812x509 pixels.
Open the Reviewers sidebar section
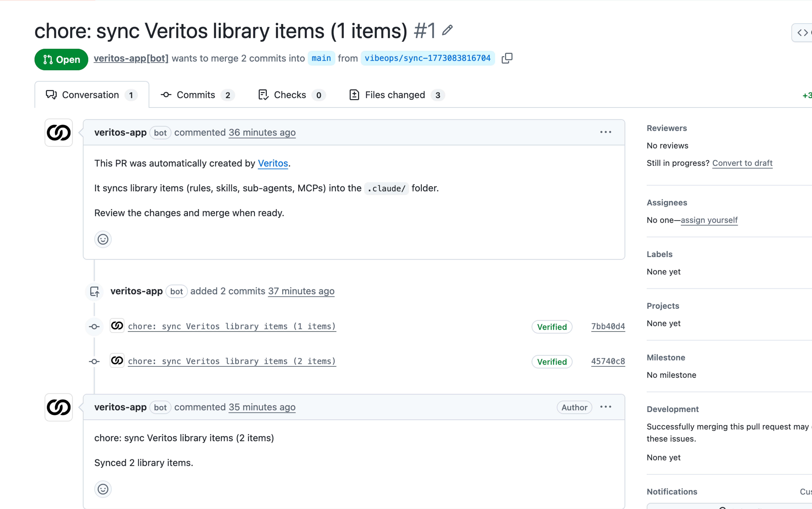(x=667, y=128)
